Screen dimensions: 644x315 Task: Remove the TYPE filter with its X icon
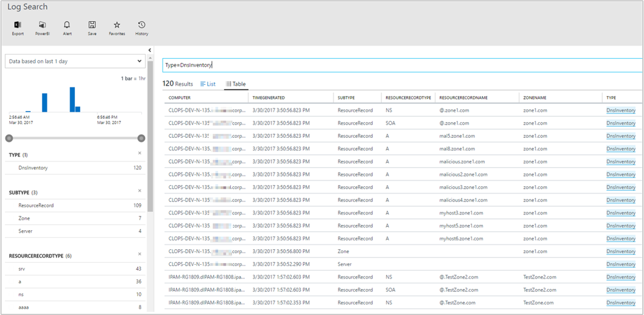point(140,153)
